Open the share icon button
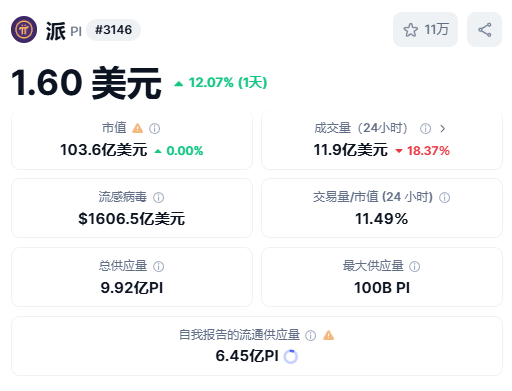 click(484, 30)
